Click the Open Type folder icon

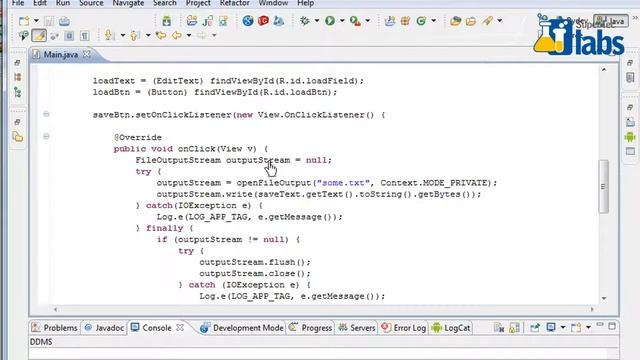(456, 20)
